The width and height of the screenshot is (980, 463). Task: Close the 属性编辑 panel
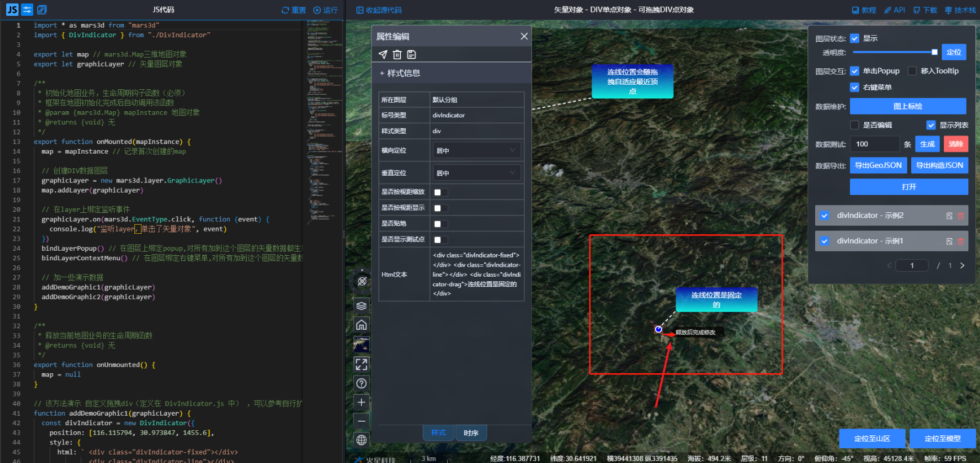pos(524,36)
